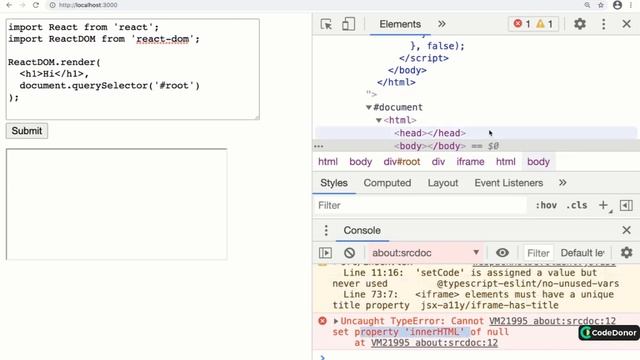Click first html breadcrumb
Viewport: 640px width, 360px height.
pyautogui.click(x=328, y=162)
